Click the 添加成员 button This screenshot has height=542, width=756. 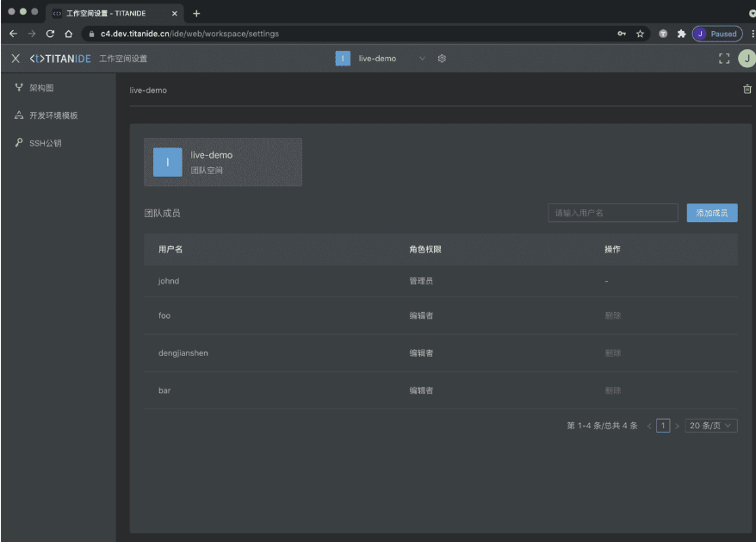click(711, 213)
